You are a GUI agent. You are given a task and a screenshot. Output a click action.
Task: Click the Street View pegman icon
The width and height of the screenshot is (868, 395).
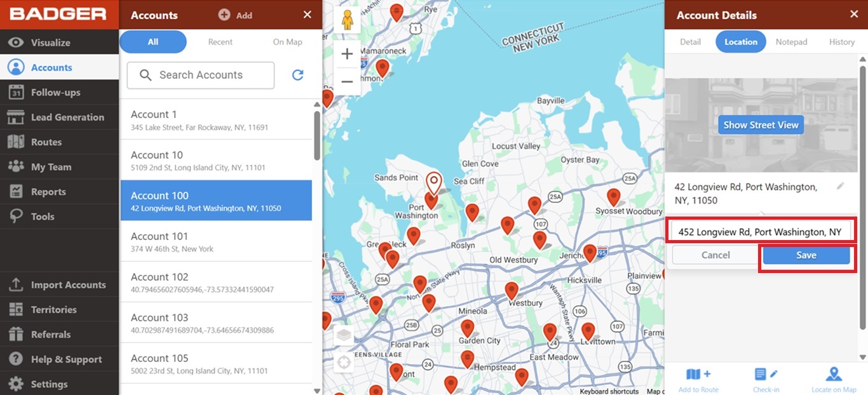coord(347,20)
